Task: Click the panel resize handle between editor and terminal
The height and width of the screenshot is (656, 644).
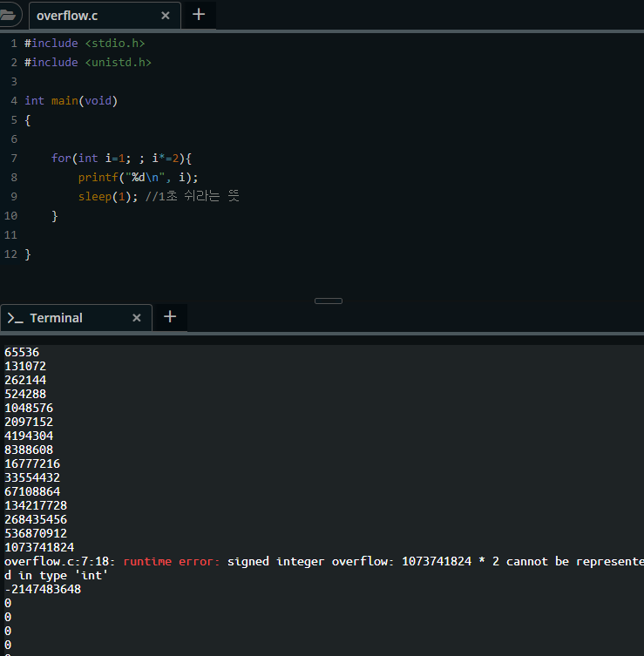Action: tap(329, 301)
